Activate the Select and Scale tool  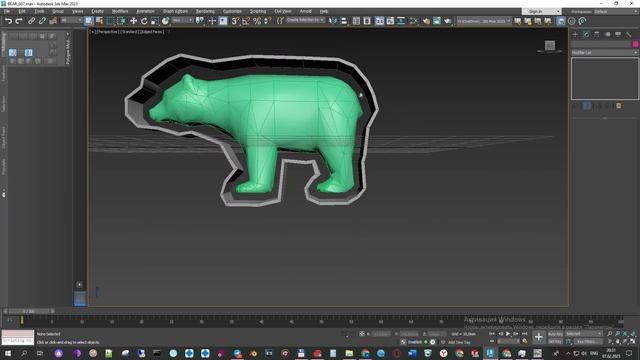coord(154,21)
